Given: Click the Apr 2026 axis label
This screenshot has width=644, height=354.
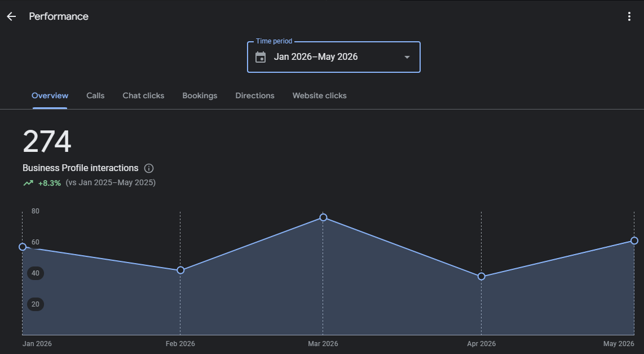Looking at the screenshot, I should point(482,344).
